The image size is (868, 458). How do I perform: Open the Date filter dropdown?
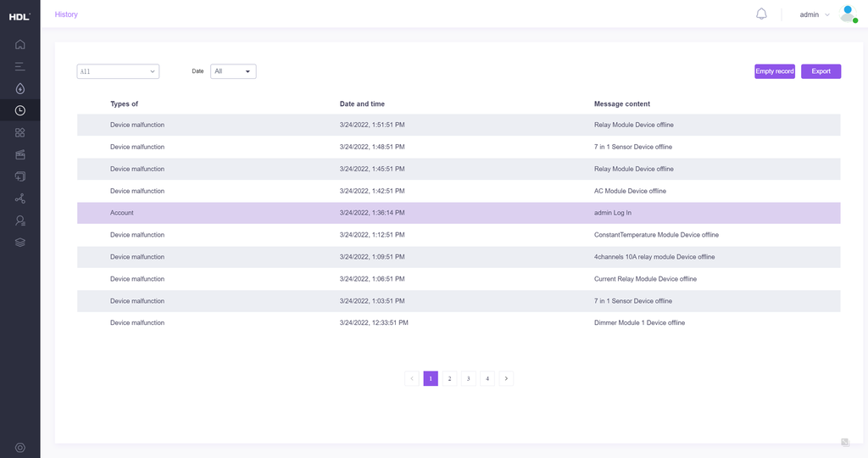click(x=233, y=72)
